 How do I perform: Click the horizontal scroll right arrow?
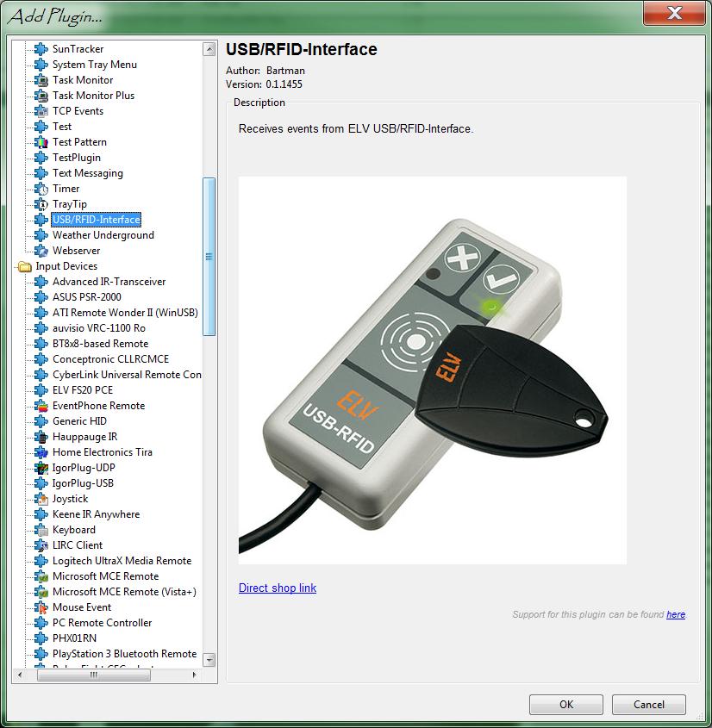pos(194,675)
